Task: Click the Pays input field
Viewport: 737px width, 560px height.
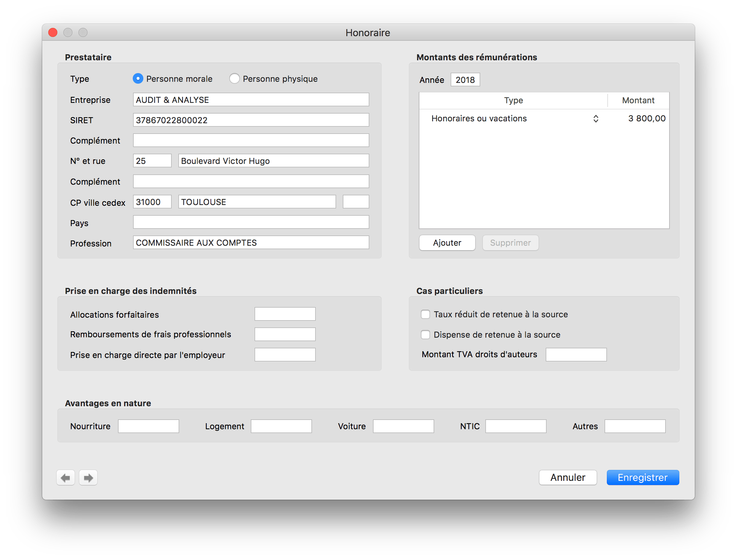Action: (251, 222)
